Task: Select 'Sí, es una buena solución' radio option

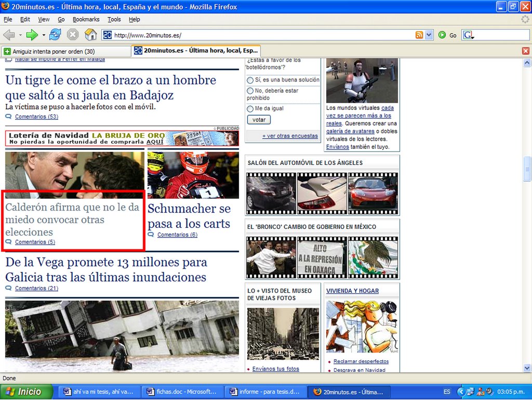Action: click(x=250, y=80)
